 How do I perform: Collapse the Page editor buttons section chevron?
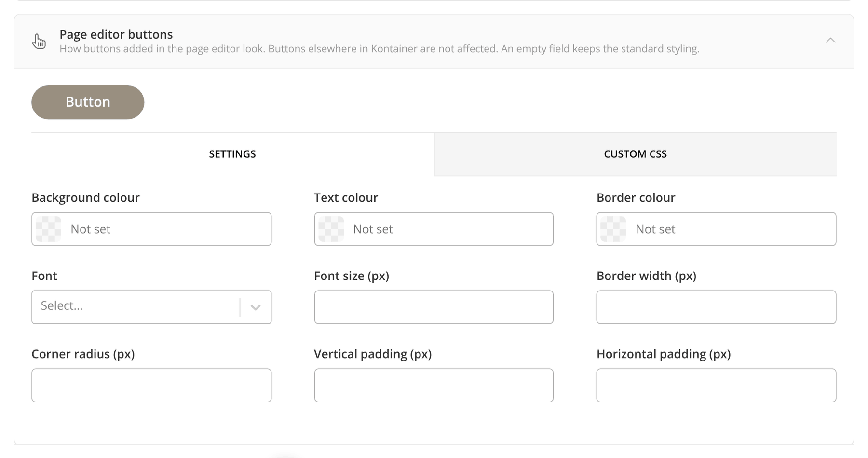click(830, 41)
